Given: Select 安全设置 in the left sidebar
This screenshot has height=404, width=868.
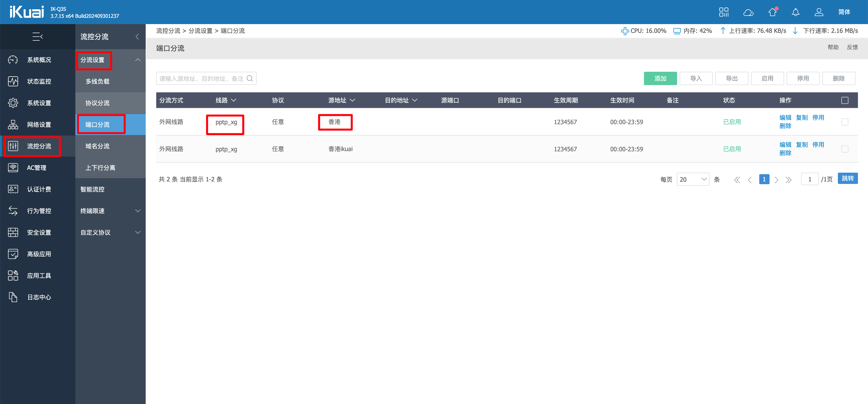Looking at the screenshot, I should tap(39, 232).
